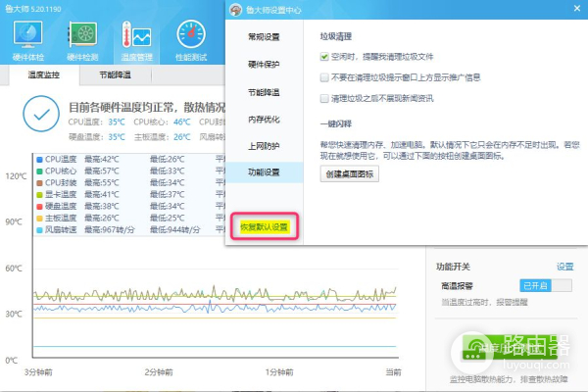Click 恢复默认设置 restore defaults button
This screenshot has height=392, width=588.
(x=265, y=226)
